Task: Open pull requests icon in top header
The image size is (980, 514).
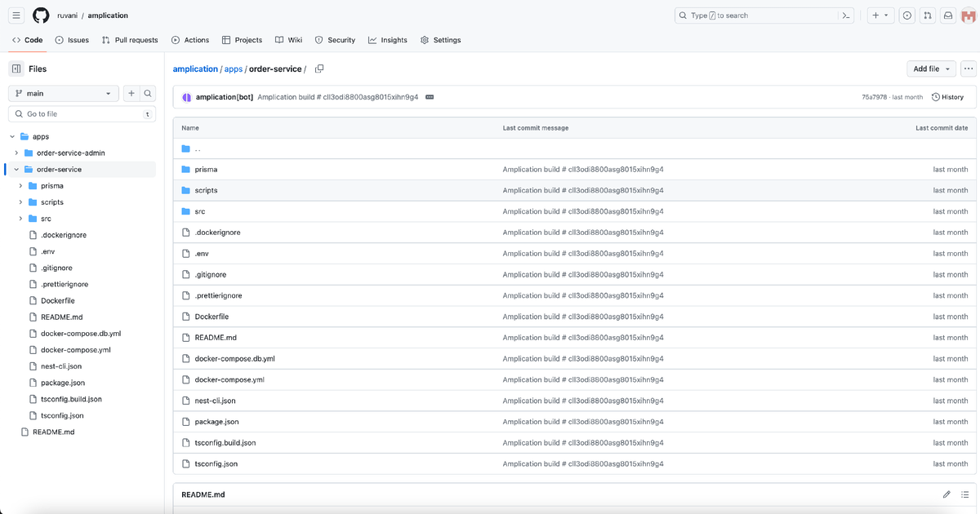Action: coord(928,16)
